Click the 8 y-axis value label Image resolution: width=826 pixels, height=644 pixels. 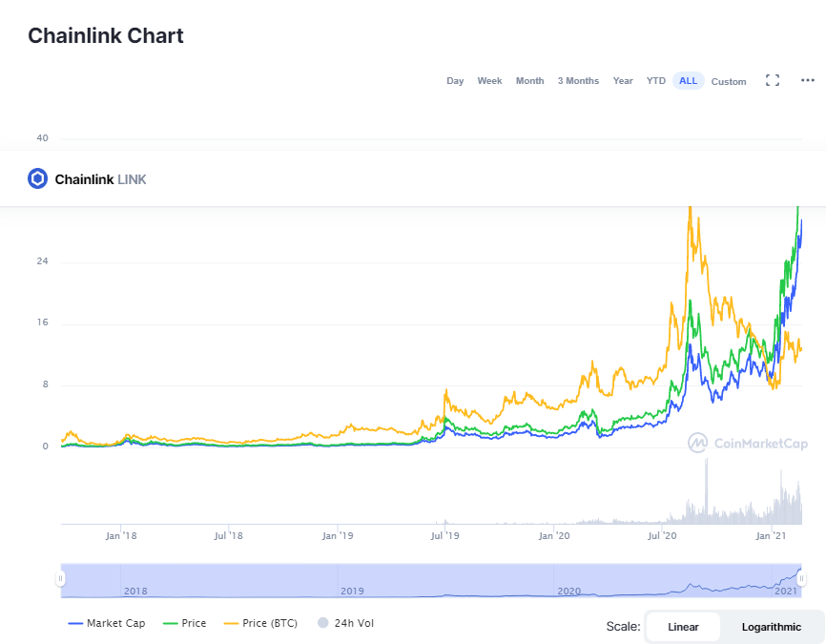pos(45,384)
